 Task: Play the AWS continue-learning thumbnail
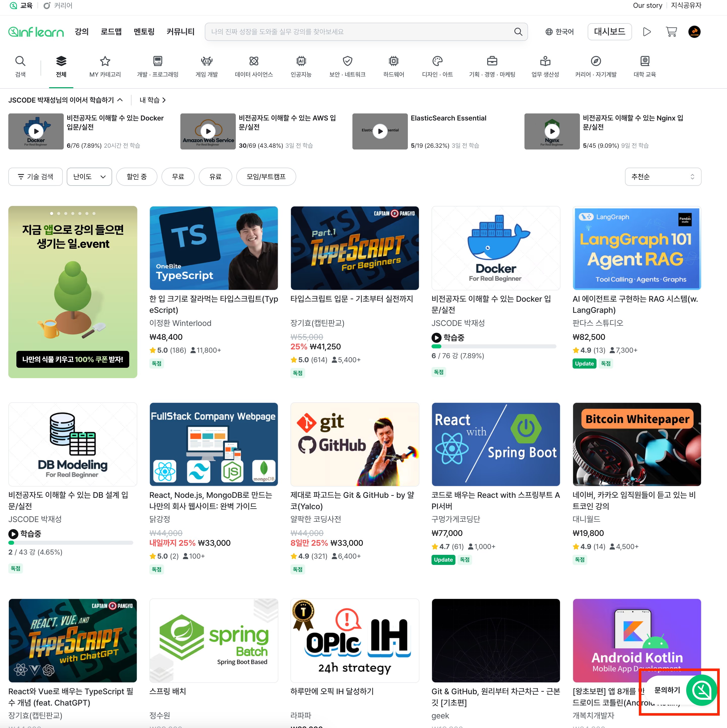pyautogui.click(x=208, y=131)
